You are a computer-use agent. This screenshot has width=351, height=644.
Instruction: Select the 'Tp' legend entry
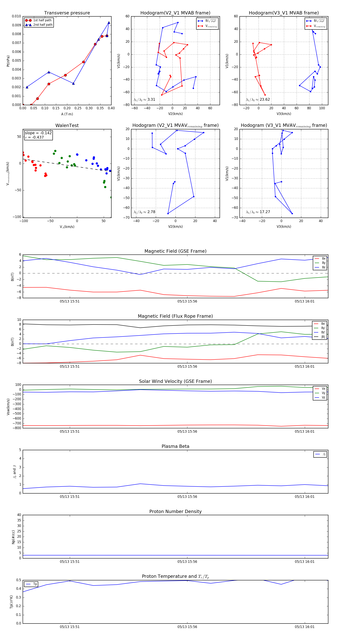[31, 584]
